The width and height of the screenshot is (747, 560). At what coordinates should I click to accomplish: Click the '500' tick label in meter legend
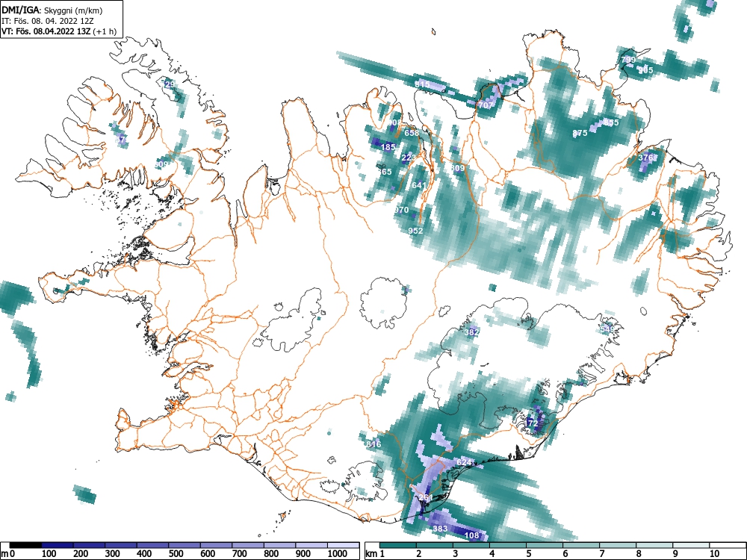click(x=176, y=554)
